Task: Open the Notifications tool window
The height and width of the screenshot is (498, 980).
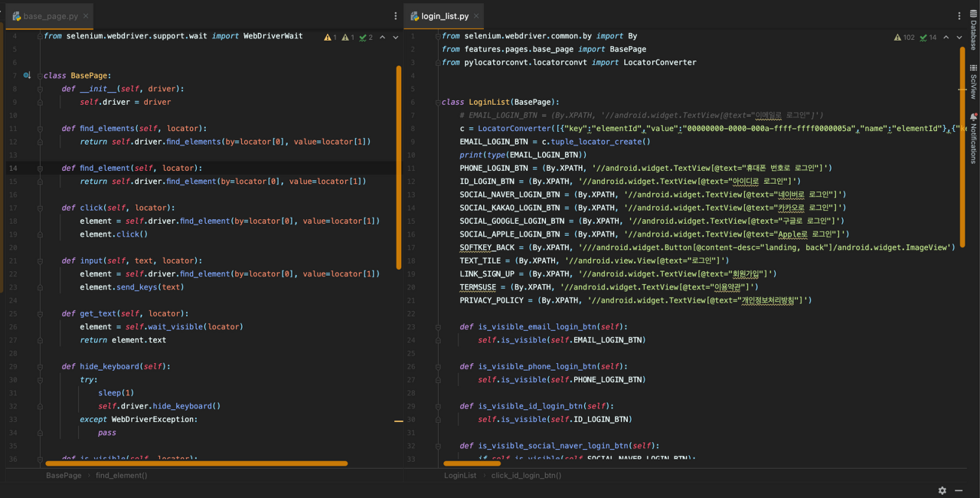Action: click(973, 138)
